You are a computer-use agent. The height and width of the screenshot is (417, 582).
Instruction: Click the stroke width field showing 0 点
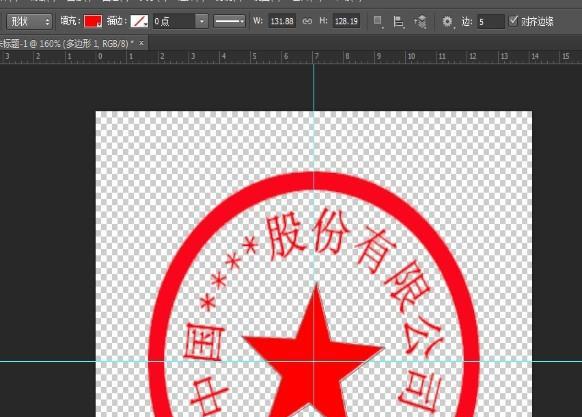click(174, 21)
